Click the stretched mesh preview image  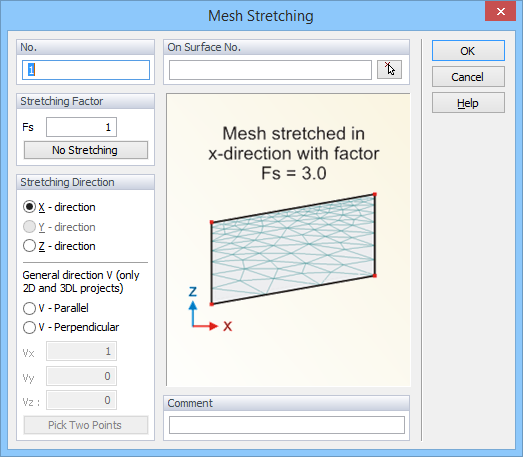click(x=288, y=240)
